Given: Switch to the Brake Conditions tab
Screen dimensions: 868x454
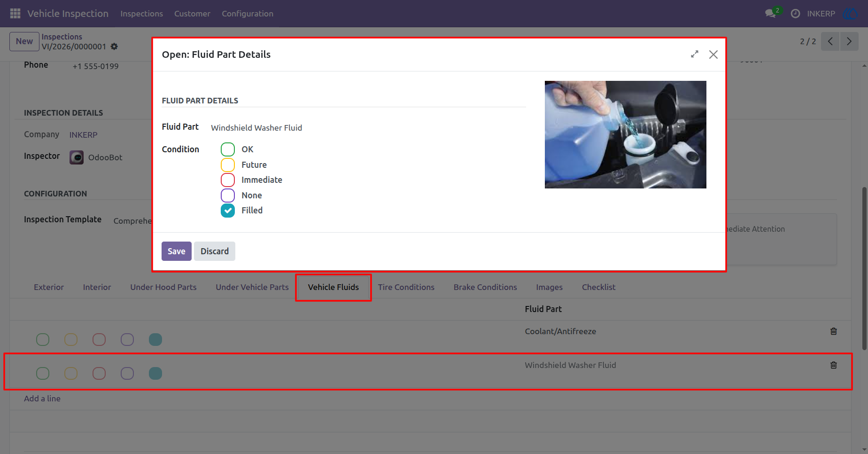Looking at the screenshot, I should coord(485,287).
